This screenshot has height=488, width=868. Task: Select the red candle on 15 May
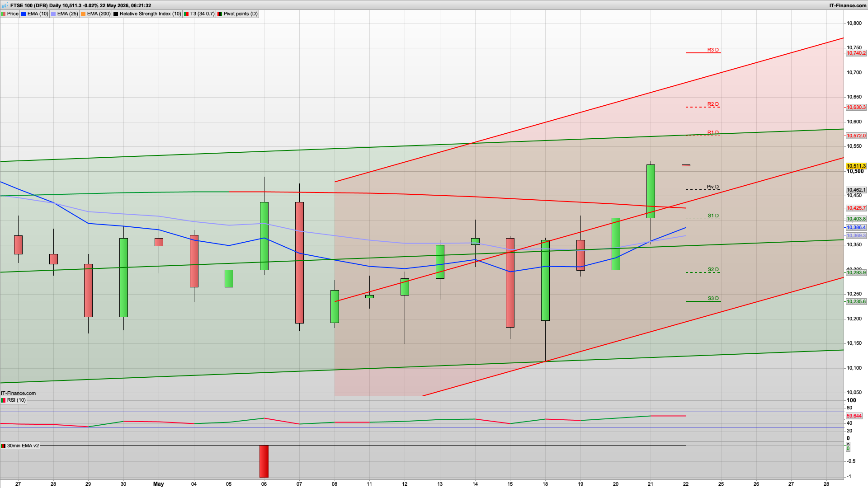510,282
